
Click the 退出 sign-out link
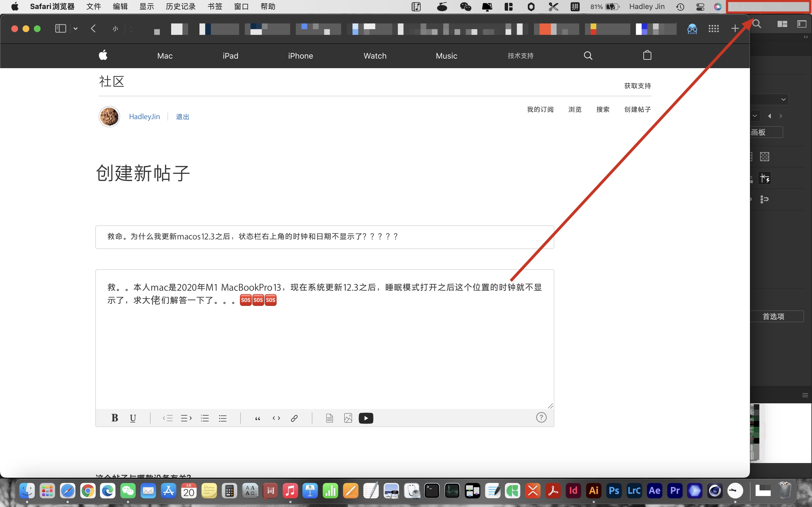[182, 117]
